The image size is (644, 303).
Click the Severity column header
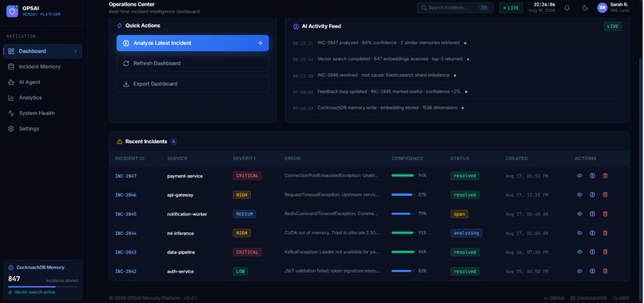(244, 158)
